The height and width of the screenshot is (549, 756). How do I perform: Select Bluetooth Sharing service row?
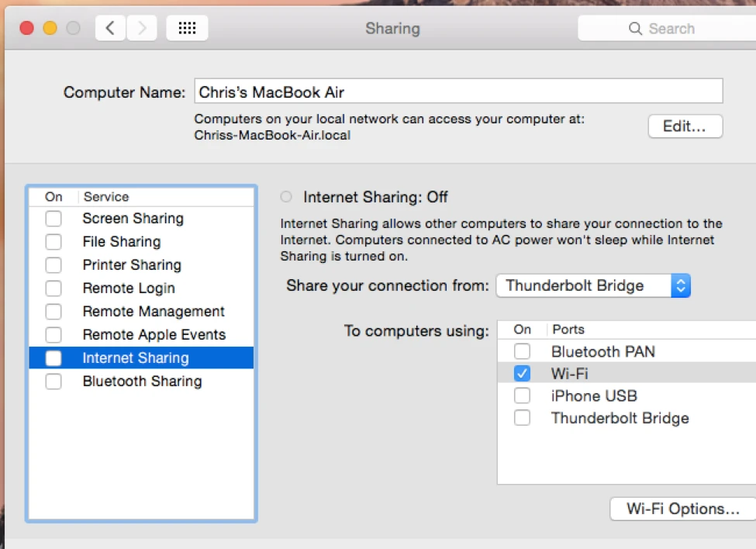coord(142,382)
